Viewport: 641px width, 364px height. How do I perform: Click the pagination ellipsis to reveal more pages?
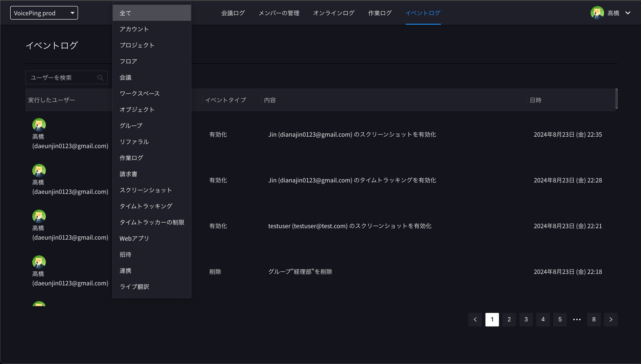577,319
